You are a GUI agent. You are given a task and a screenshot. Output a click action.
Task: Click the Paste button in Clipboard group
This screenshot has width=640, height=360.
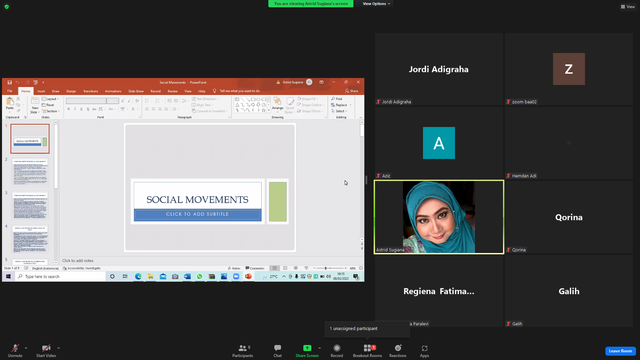click(10, 104)
